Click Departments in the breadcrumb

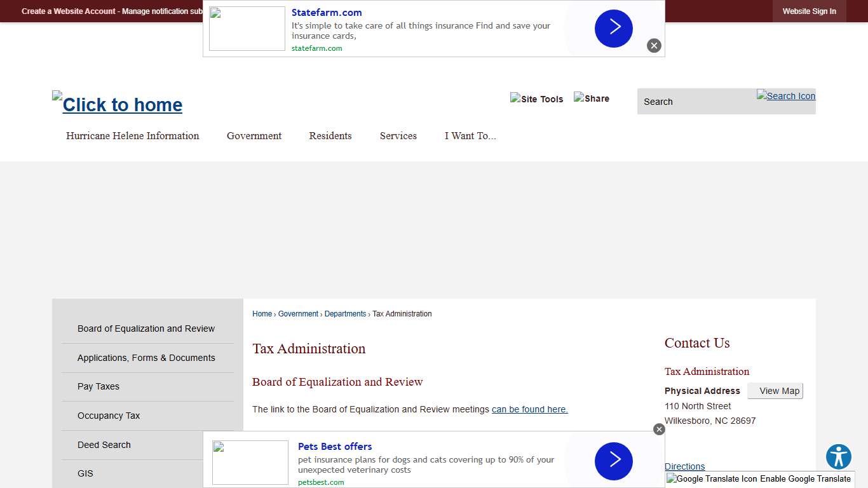[345, 314]
